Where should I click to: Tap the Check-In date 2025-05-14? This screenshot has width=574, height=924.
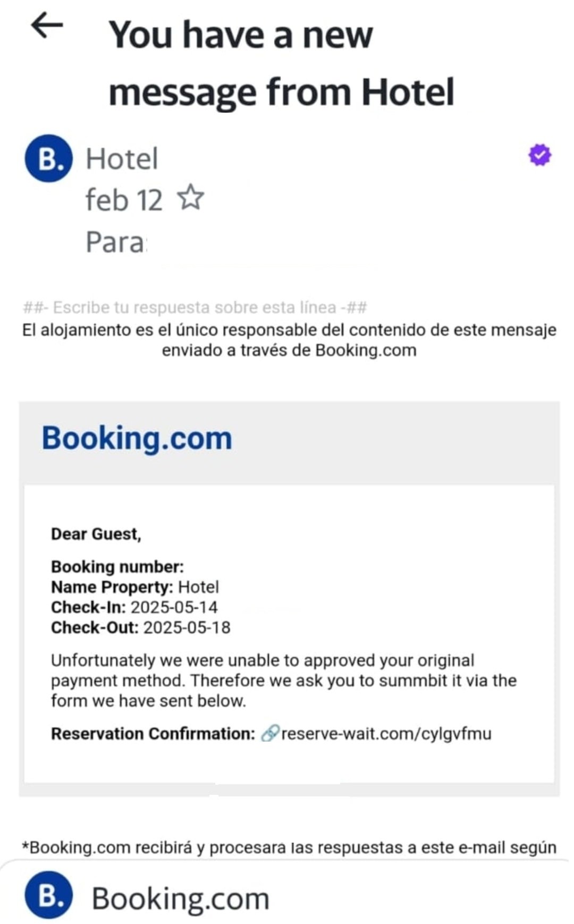click(174, 607)
